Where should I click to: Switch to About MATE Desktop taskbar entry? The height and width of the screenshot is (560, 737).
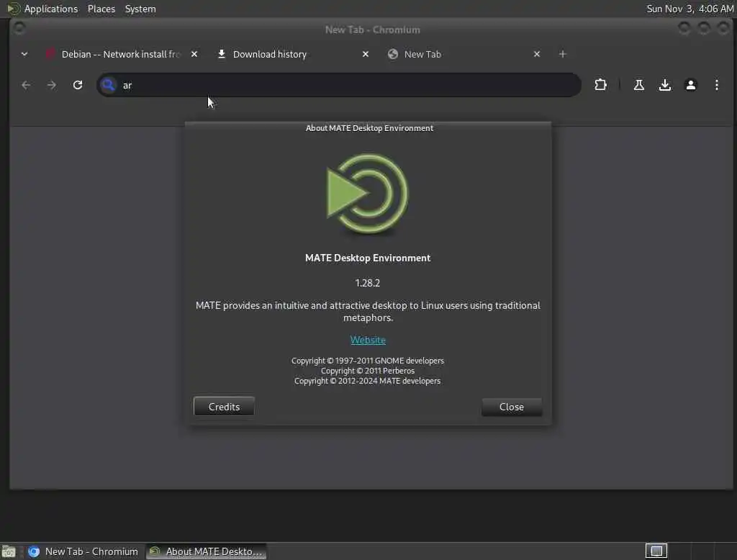[x=207, y=551]
